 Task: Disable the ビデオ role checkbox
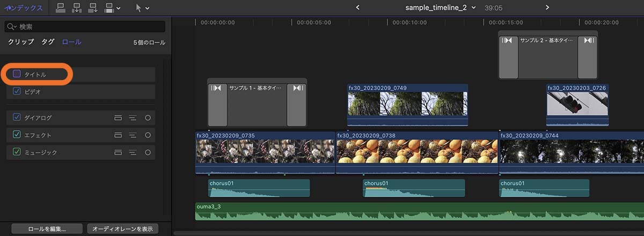17,91
